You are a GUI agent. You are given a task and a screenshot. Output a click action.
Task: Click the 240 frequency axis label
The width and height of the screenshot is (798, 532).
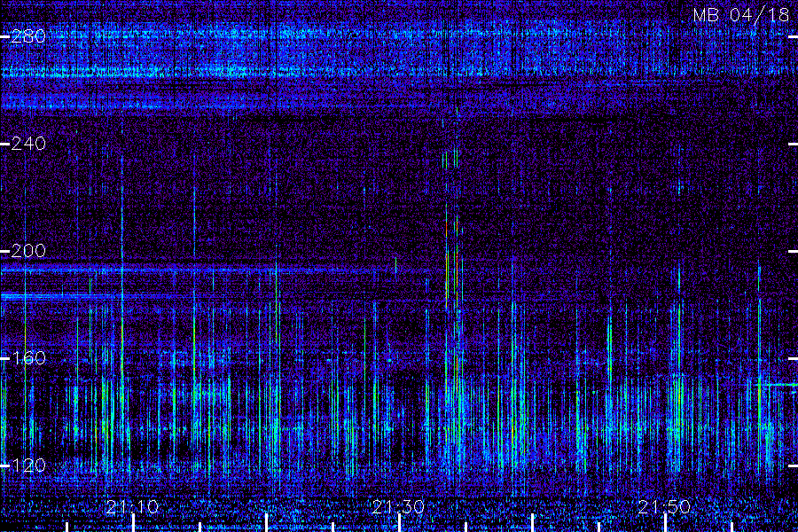28,144
